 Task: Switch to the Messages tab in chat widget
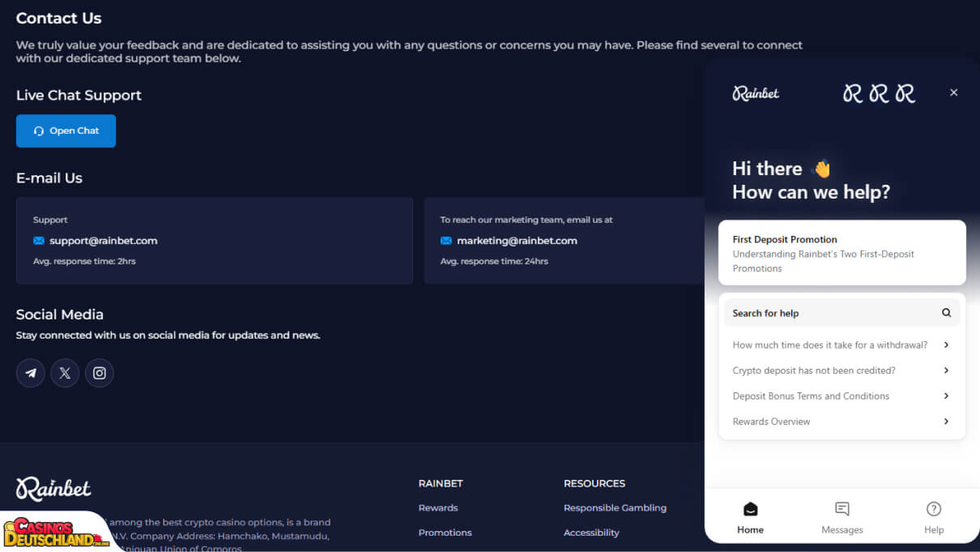pyautogui.click(x=842, y=517)
